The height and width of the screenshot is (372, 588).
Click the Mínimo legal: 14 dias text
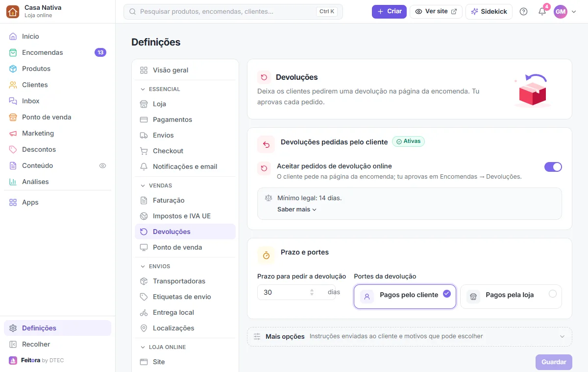tap(310, 198)
